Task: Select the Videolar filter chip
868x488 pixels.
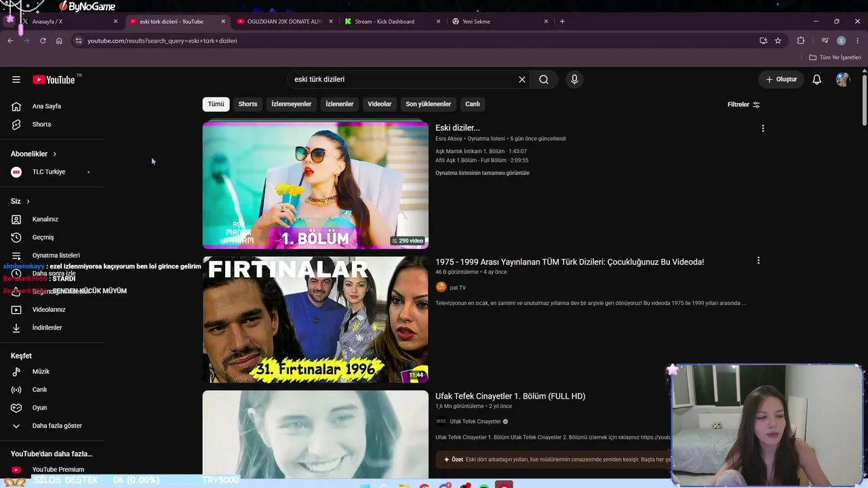Action: [380, 104]
